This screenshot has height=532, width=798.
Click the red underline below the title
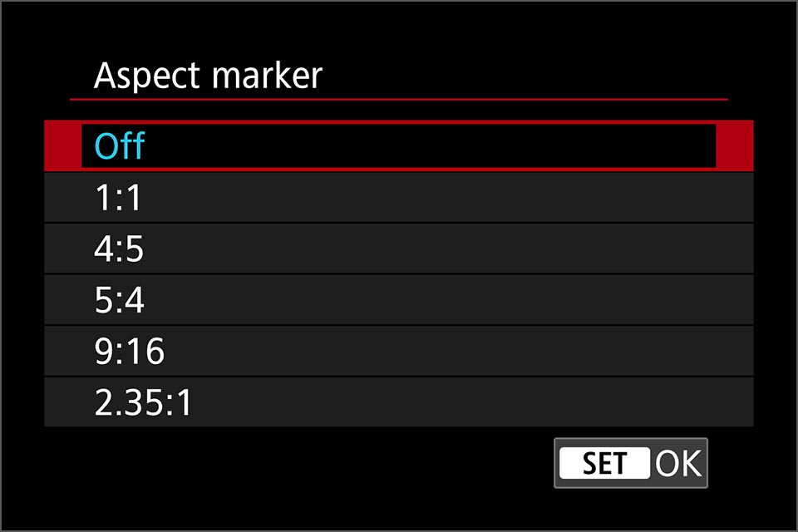(x=399, y=99)
